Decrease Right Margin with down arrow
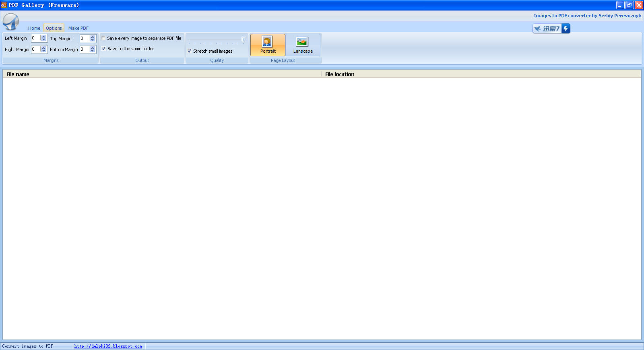644x350 pixels. pyautogui.click(x=43, y=51)
